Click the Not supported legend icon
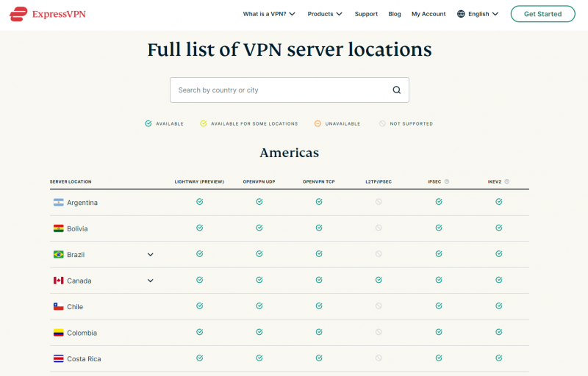The image size is (588, 376). tap(382, 123)
